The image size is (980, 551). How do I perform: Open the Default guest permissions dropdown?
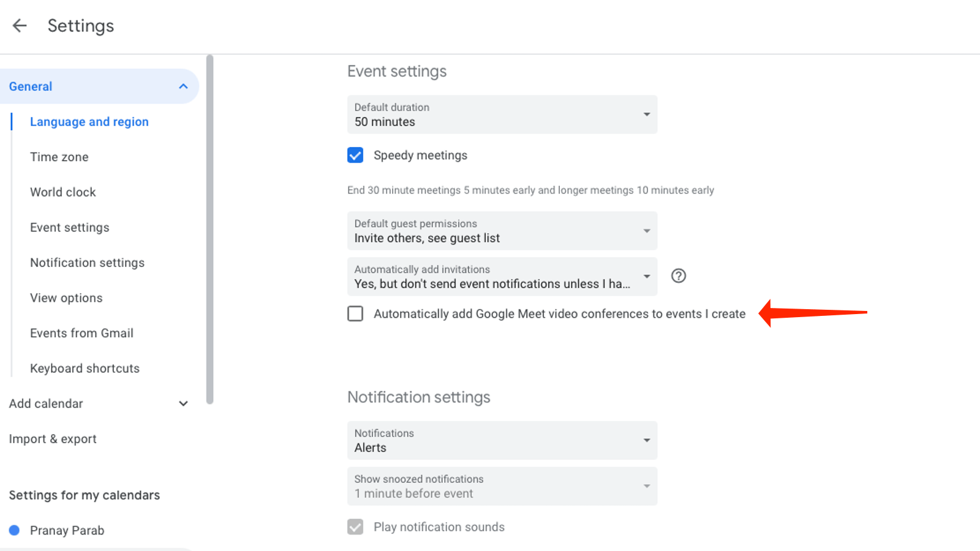[x=502, y=231]
